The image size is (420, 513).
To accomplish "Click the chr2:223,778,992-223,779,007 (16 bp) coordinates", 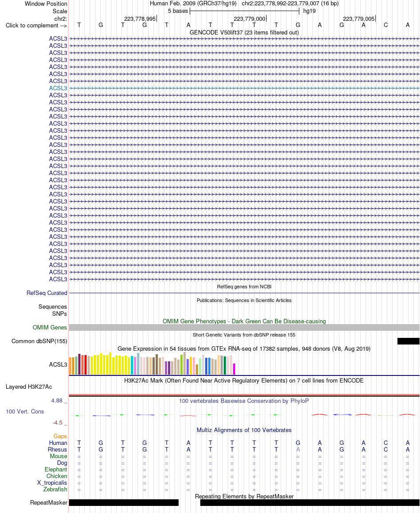I will tap(290, 4).
